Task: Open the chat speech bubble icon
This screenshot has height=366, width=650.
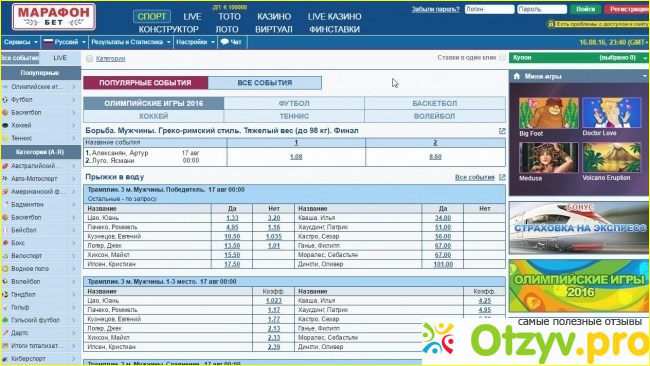Action: click(224, 42)
